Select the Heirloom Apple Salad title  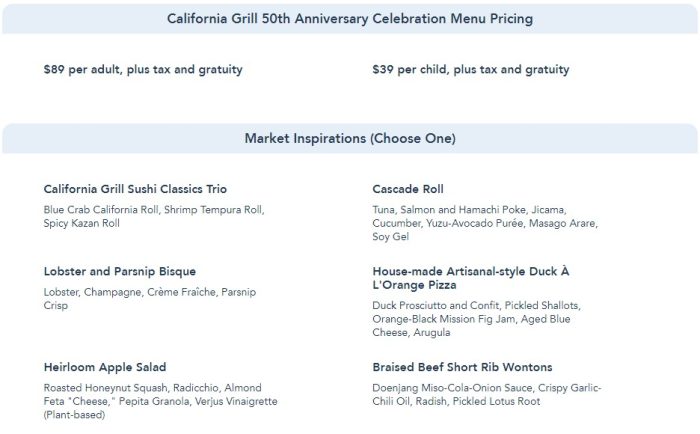point(105,367)
